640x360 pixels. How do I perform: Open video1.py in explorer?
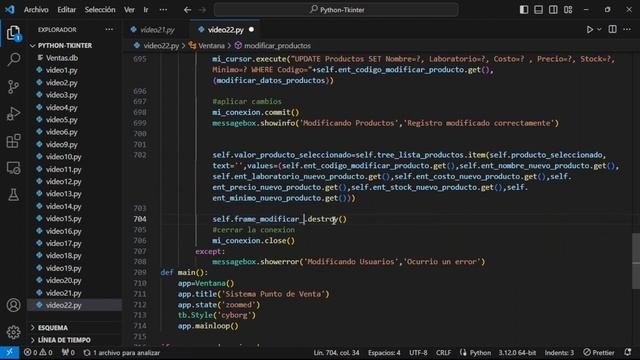pos(62,70)
